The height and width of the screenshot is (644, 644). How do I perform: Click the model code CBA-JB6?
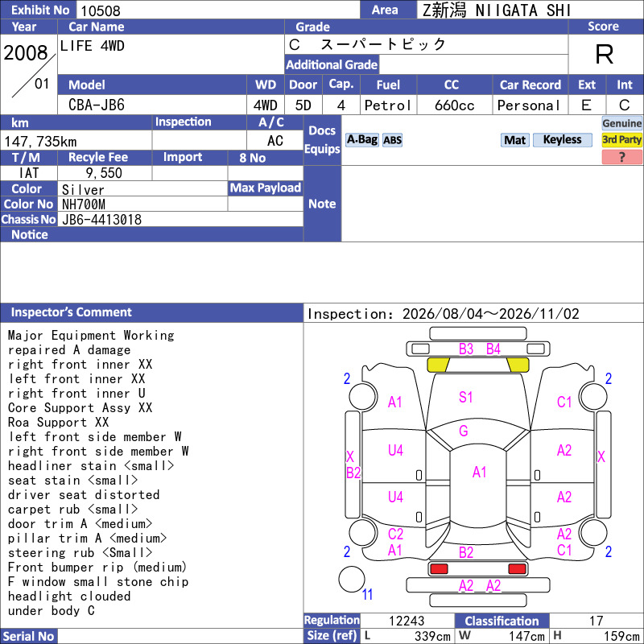97,105
